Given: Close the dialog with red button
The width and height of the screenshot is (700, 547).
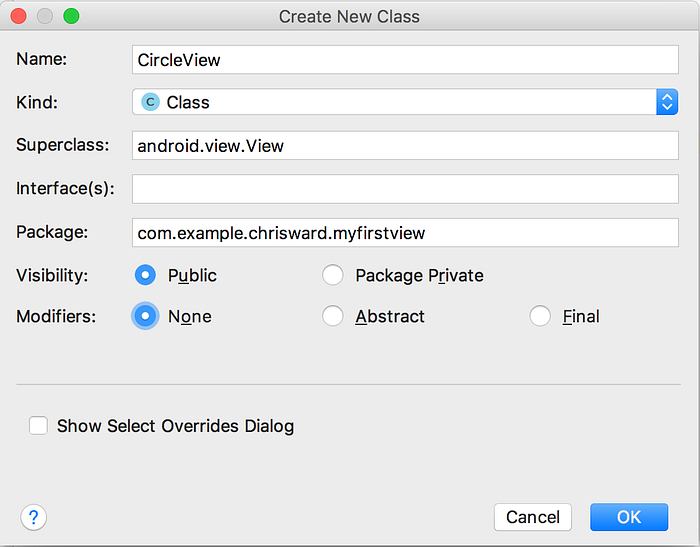Looking at the screenshot, I should (x=20, y=16).
